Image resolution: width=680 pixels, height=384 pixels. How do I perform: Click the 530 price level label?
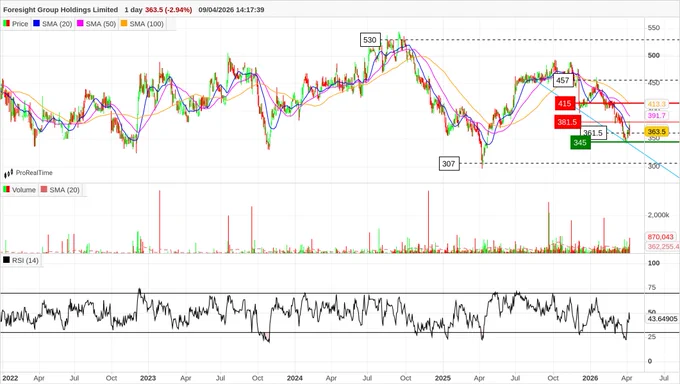[x=370, y=40]
